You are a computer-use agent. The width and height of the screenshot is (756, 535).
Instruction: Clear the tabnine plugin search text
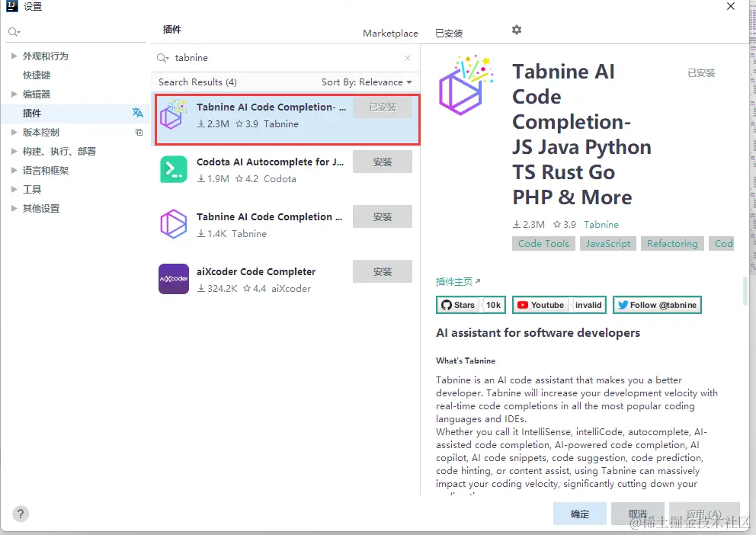(x=408, y=58)
